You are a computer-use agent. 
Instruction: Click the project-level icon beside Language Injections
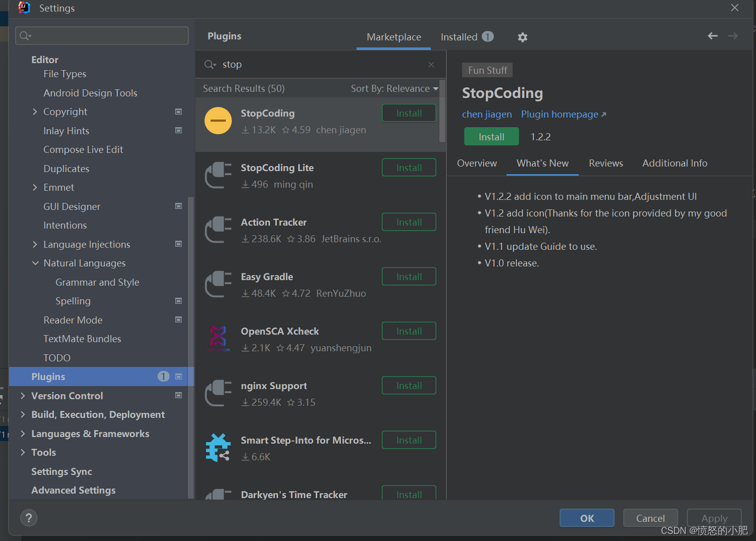(x=178, y=244)
